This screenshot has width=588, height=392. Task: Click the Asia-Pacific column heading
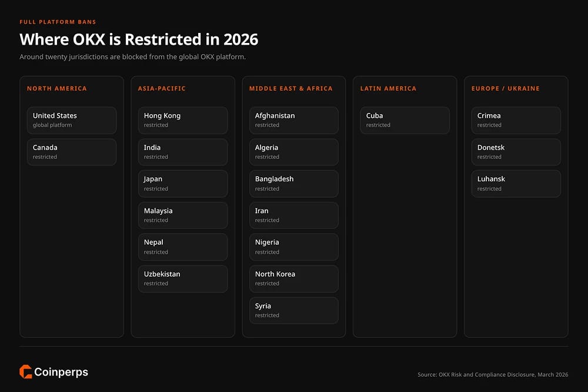[x=162, y=89]
